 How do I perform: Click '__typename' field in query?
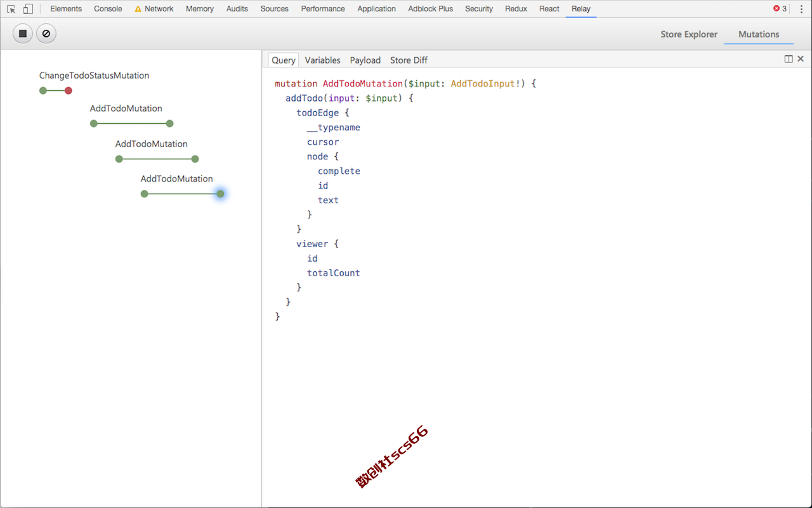click(334, 128)
